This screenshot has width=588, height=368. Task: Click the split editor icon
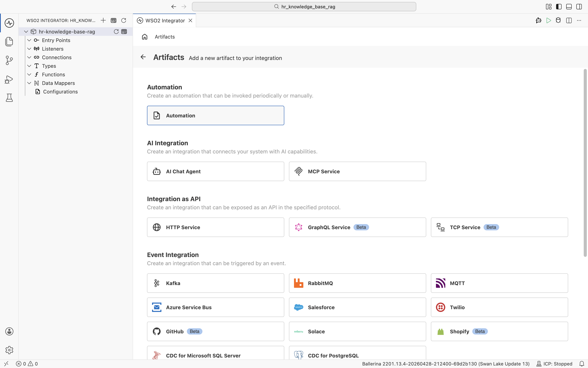pos(569,20)
